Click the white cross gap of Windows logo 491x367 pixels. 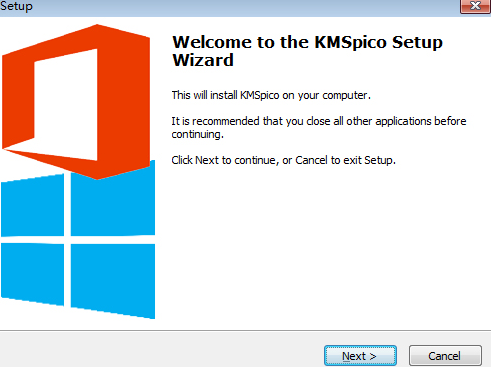click(67, 240)
